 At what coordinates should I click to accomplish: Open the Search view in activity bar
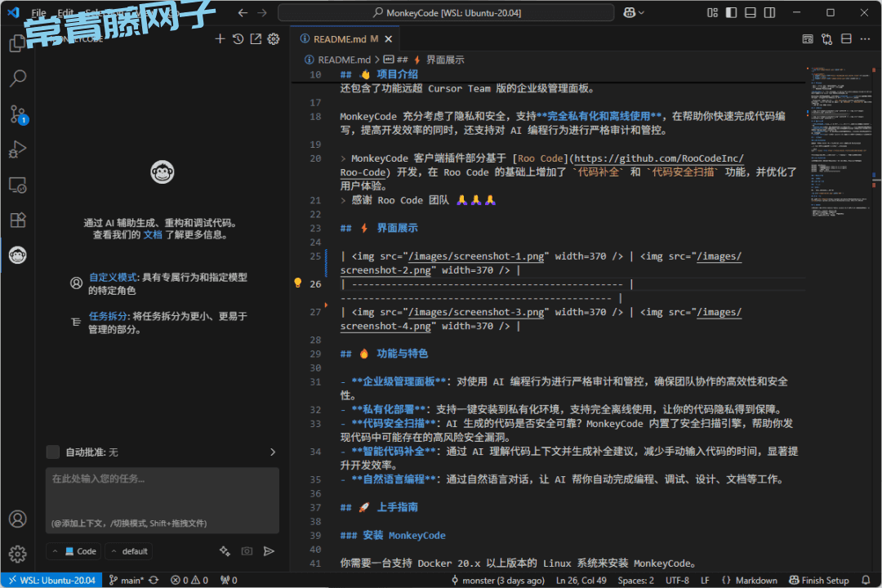point(17,78)
